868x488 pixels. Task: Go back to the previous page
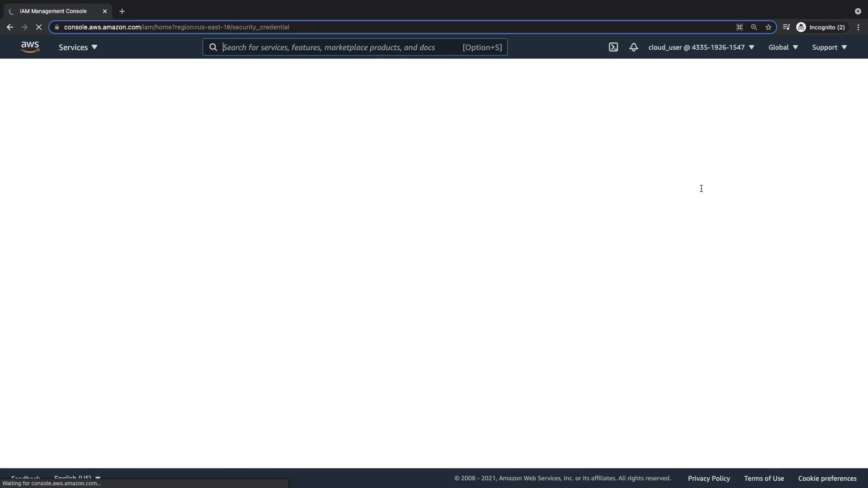pyautogui.click(x=10, y=27)
